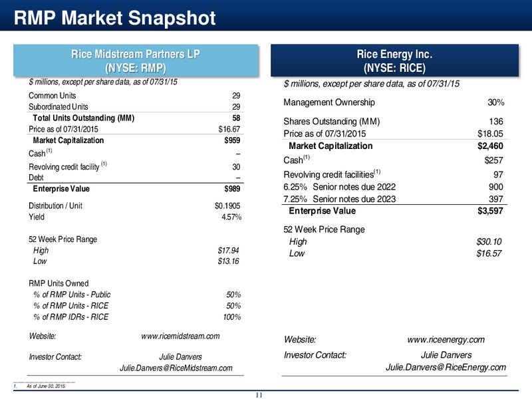The image size is (532, 399).
Task: Click % of RMP Units - Public value 50%
Action: click(x=233, y=295)
